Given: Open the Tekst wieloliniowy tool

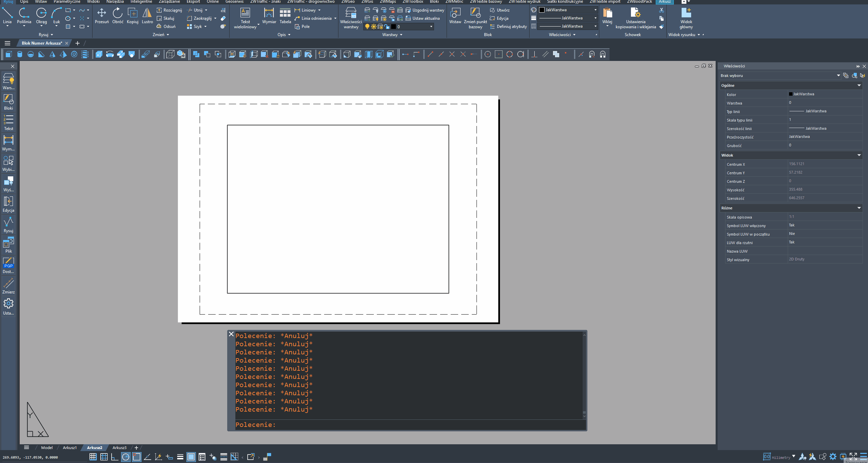Looking at the screenshot, I should 245,18.
